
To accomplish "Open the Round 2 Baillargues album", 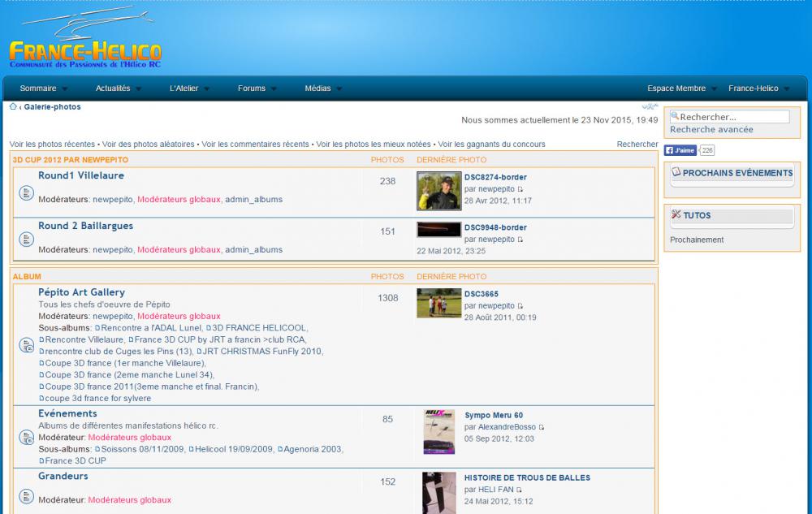I will click(x=85, y=226).
